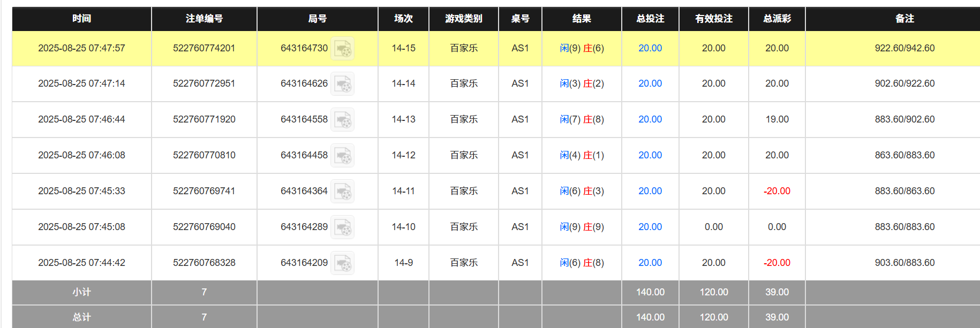Viewport: 980px width, 328px height.
Task: Click the 小计 subtotal row
Action: point(81,293)
